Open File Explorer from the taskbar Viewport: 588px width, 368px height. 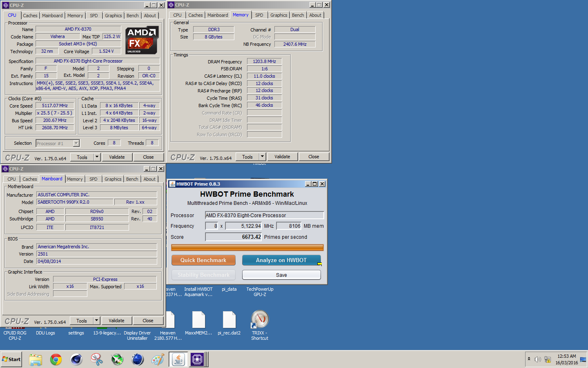coord(36,359)
